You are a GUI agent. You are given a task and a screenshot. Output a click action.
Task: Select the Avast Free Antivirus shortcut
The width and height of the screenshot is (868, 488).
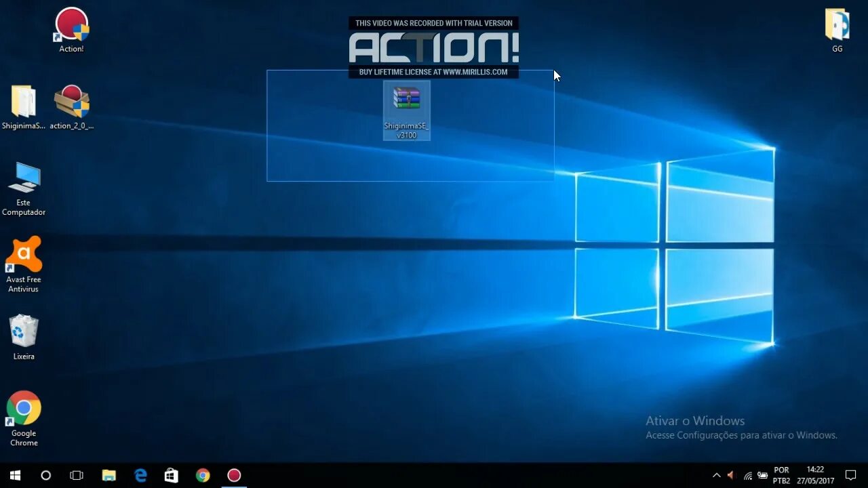pyautogui.click(x=24, y=264)
